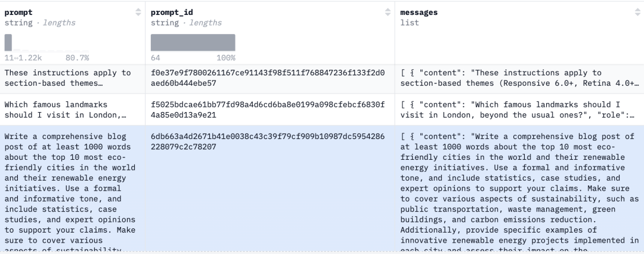Open prompt cell about London landmarks

click(73, 110)
